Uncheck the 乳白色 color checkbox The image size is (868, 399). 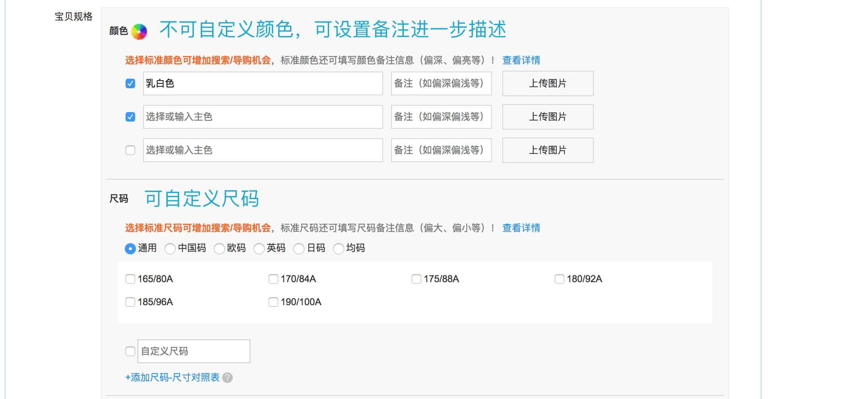point(130,83)
